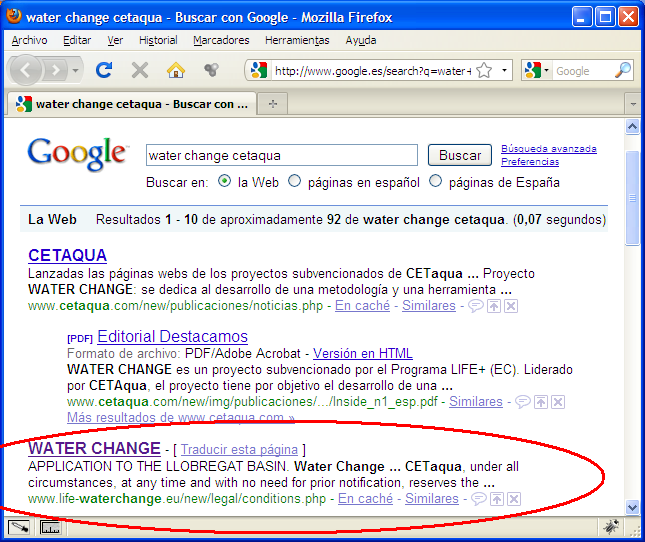Select 'páginas en español' radio button

click(x=295, y=181)
